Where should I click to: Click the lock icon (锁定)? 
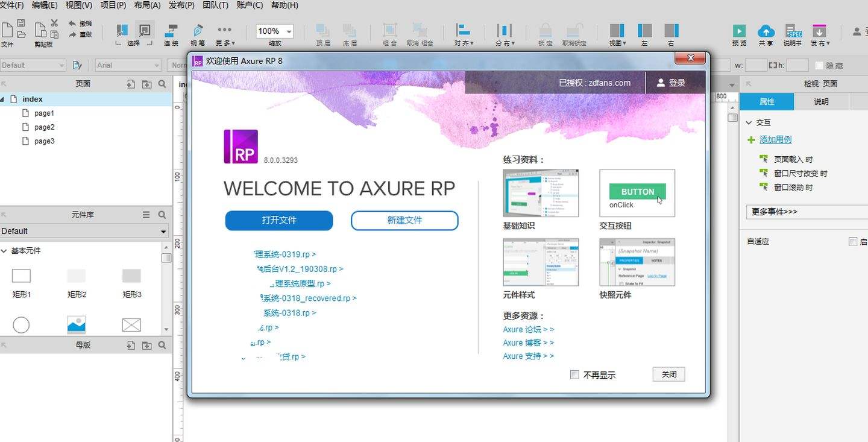(545, 30)
